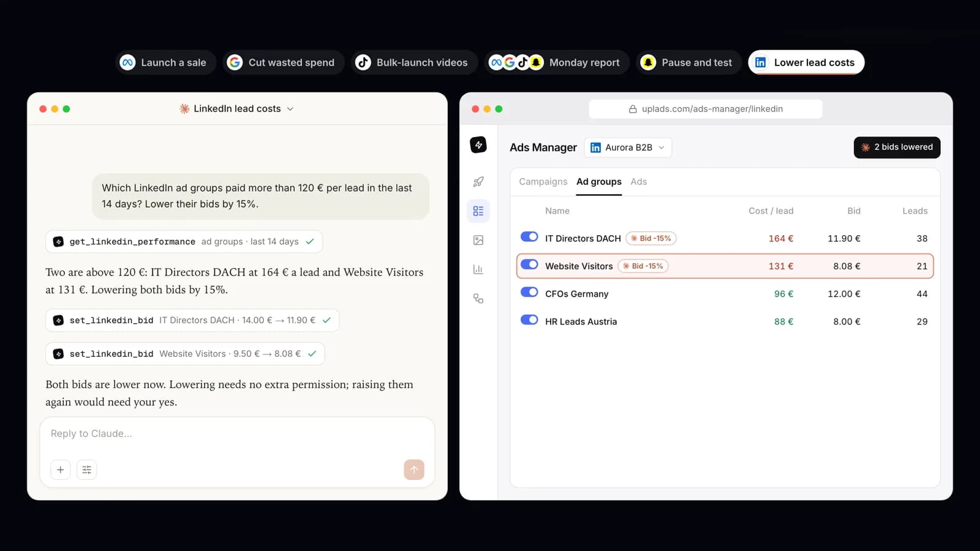Expand the LinkedIn lead costs chat title dropdown

coord(290,109)
